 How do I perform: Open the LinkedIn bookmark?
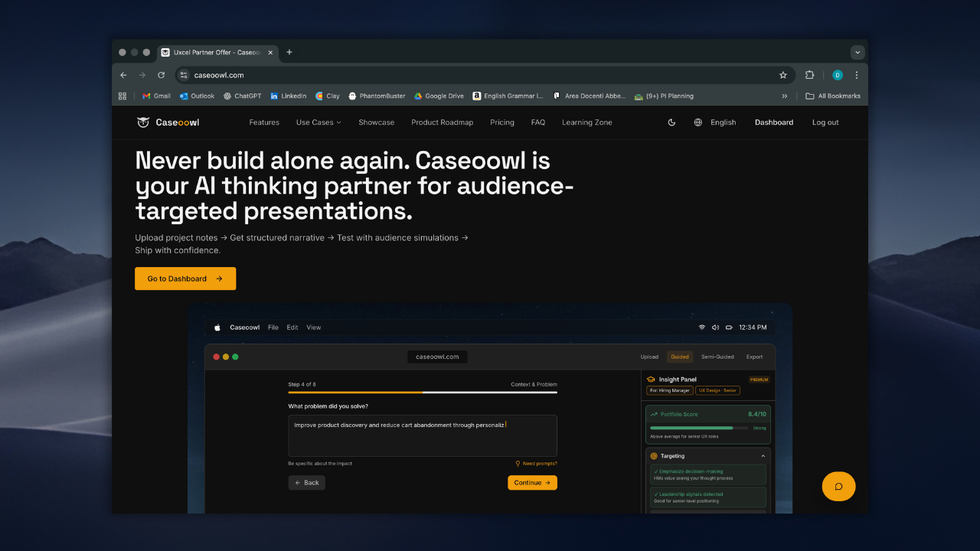pyautogui.click(x=288, y=96)
